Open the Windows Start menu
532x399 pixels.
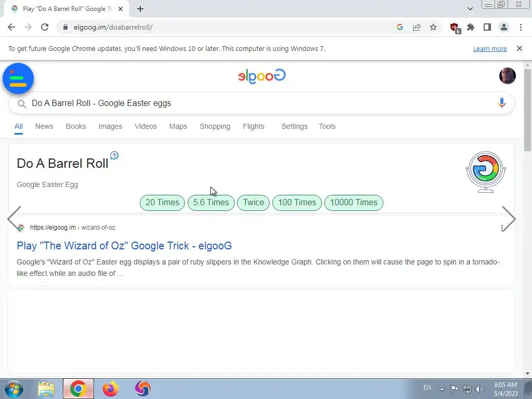[x=14, y=389]
